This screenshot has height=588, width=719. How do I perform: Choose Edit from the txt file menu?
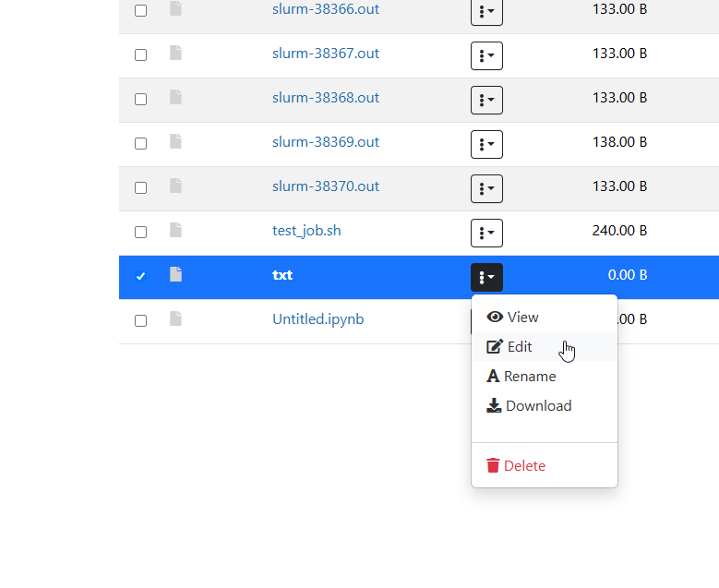point(545,346)
